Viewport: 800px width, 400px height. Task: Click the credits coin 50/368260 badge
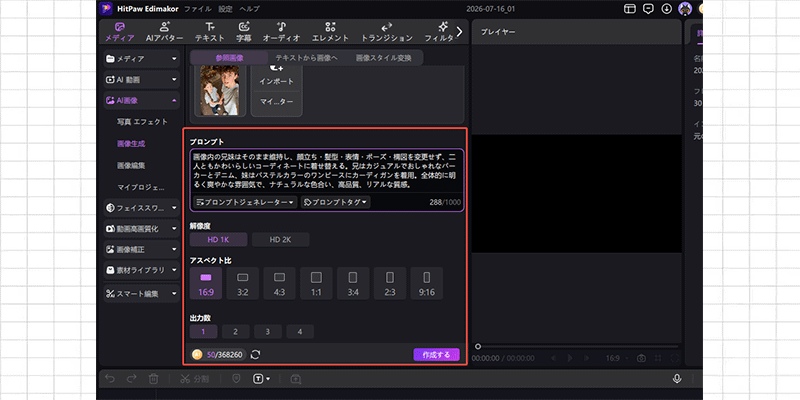(219, 355)
